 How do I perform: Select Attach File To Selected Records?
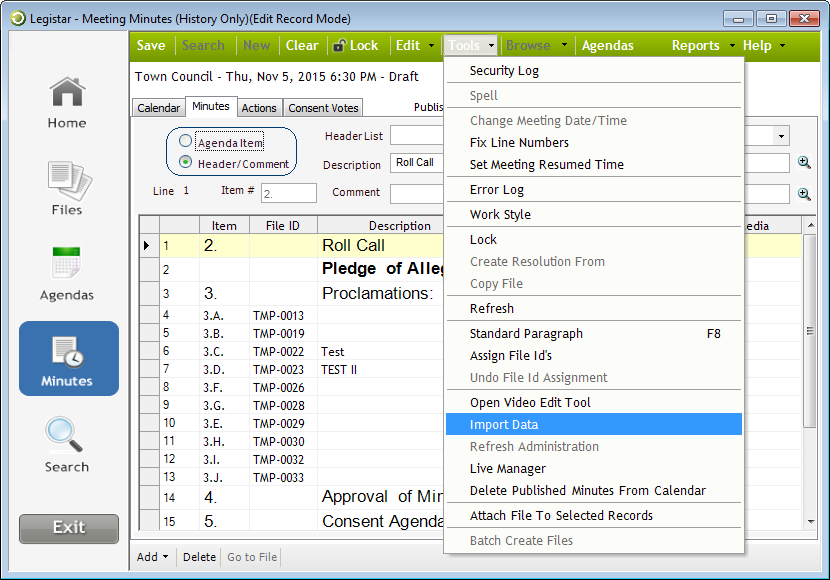(x=594, y=515)
